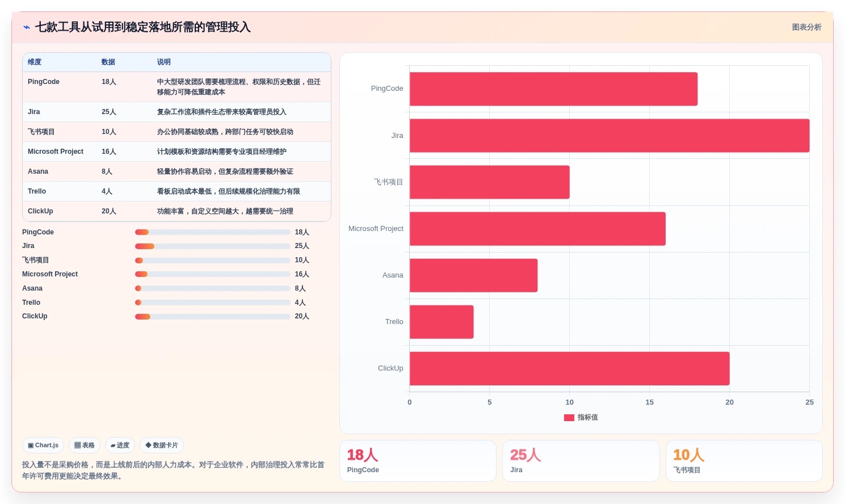The height and width of the screenshot is (504, 845).
Task: Select the Chart.js tag chip
Action: pyautogui.click(x=43, y=446)
